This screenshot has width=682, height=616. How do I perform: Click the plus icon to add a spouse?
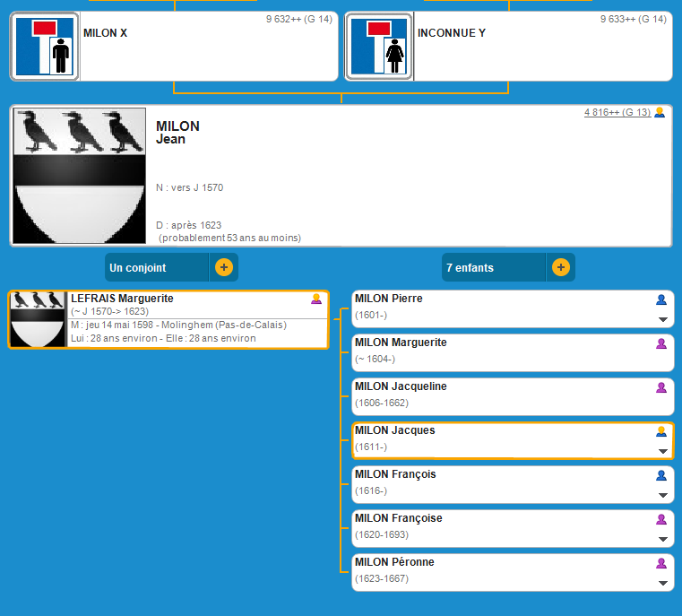click(224, 267)
